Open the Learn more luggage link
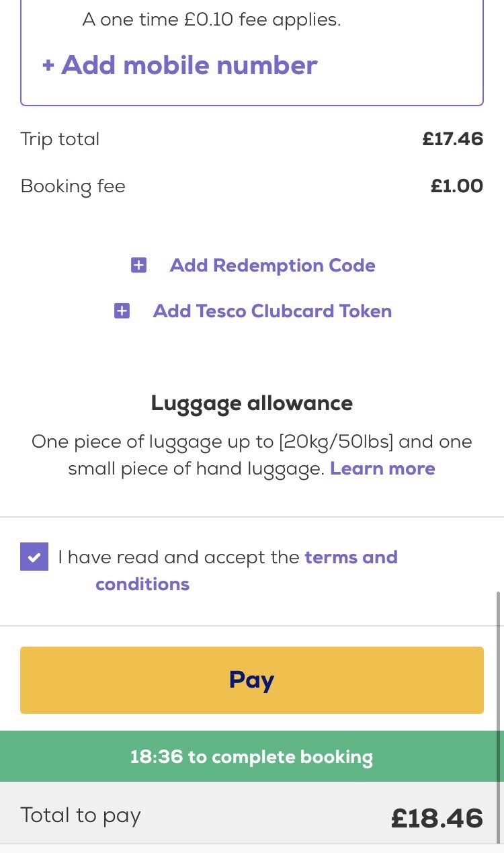The width and height of the screenshot is (504, 853). pos(382,469)
